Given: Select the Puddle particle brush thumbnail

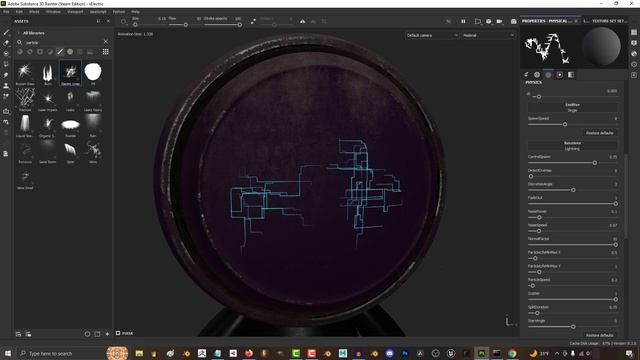Looking at the screenshot, I should pos(71,126).
